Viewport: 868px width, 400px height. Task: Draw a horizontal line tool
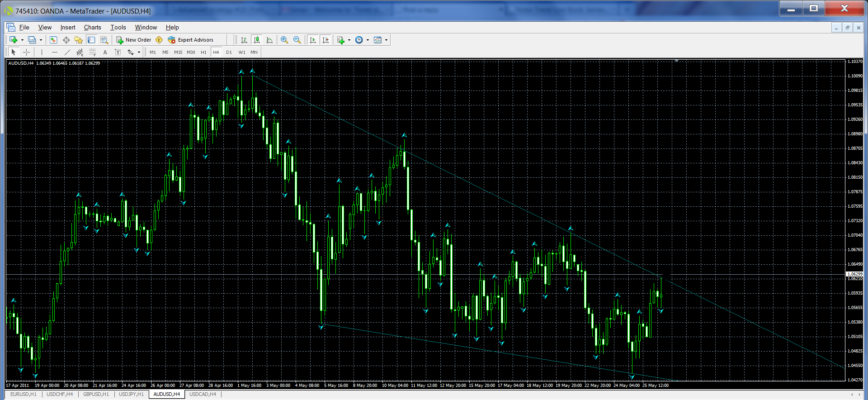pos(54,52)
